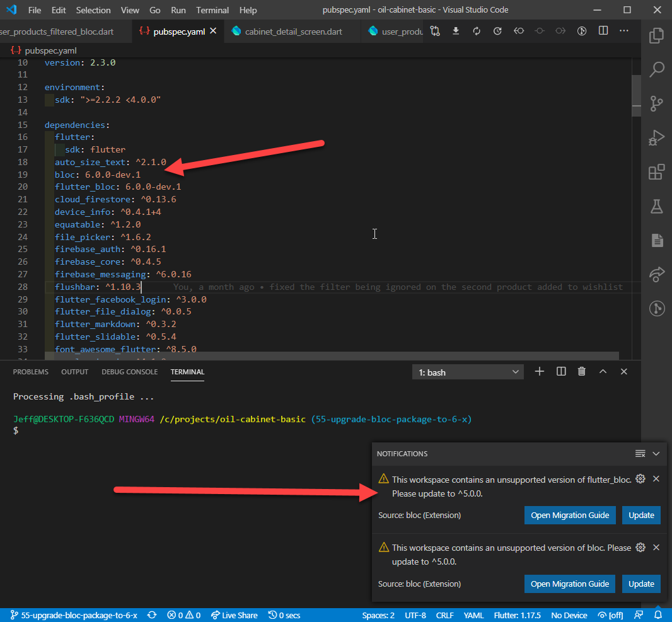The height and width of the screenshot is (622, 672).
Task: Open the GitLens icon in activity bar
Action: click(x=656, y=308)
